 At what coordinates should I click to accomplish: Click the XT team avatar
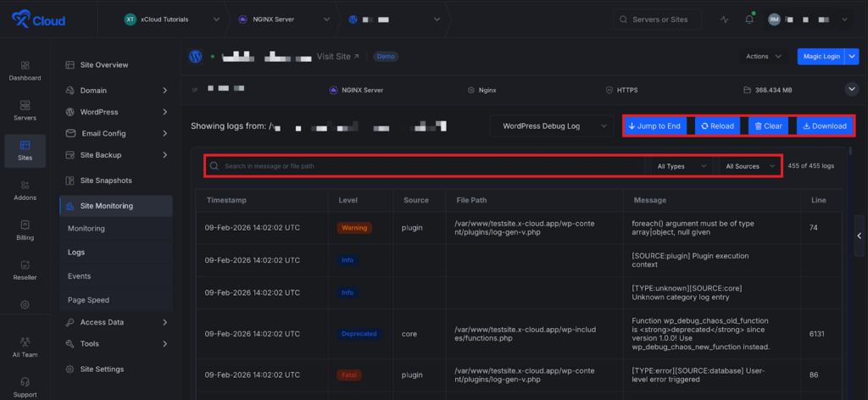point(130,19)
